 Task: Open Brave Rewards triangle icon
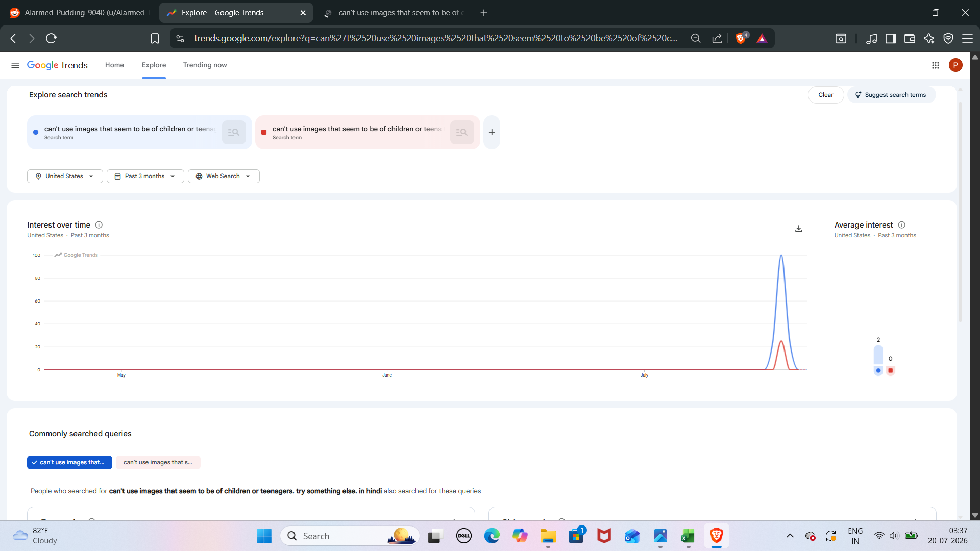[762, 38]
